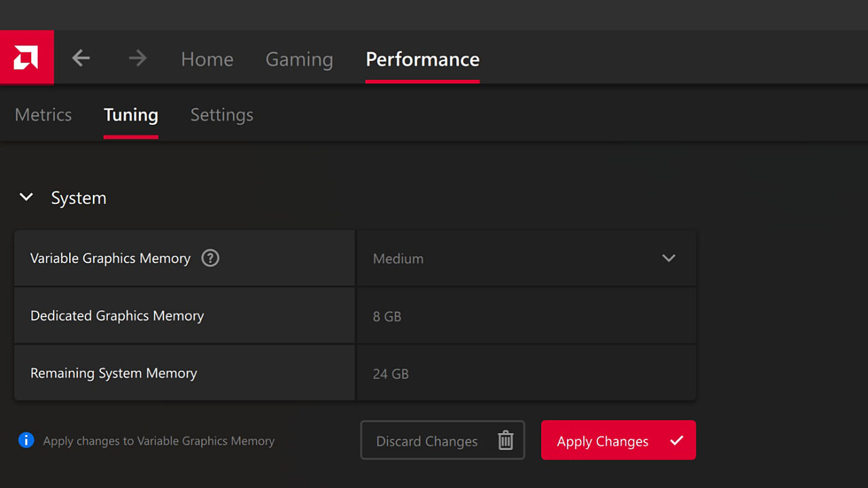Image resolution: width=868 pixels, height=488 pixels.
Task: Click the 8 GB value
Action: 387,317
